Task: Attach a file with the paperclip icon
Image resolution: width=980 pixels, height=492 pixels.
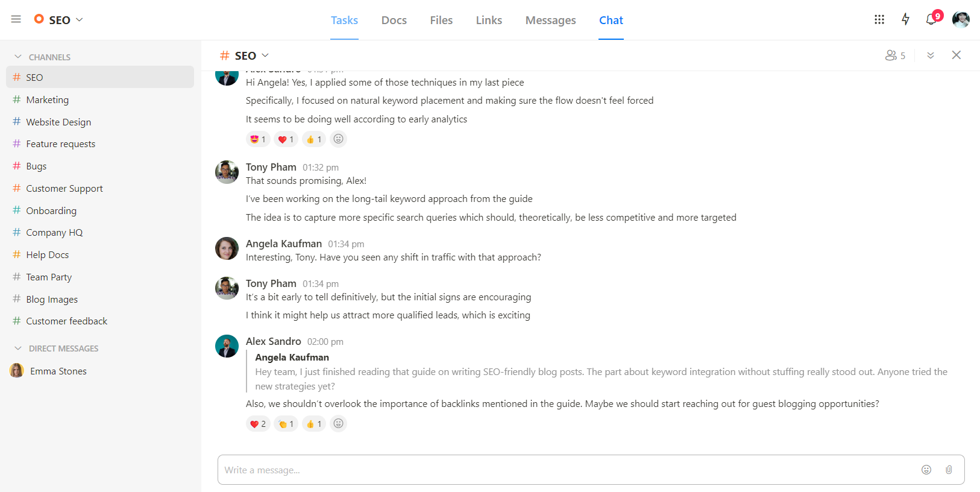Action: [x=949, y=470]
